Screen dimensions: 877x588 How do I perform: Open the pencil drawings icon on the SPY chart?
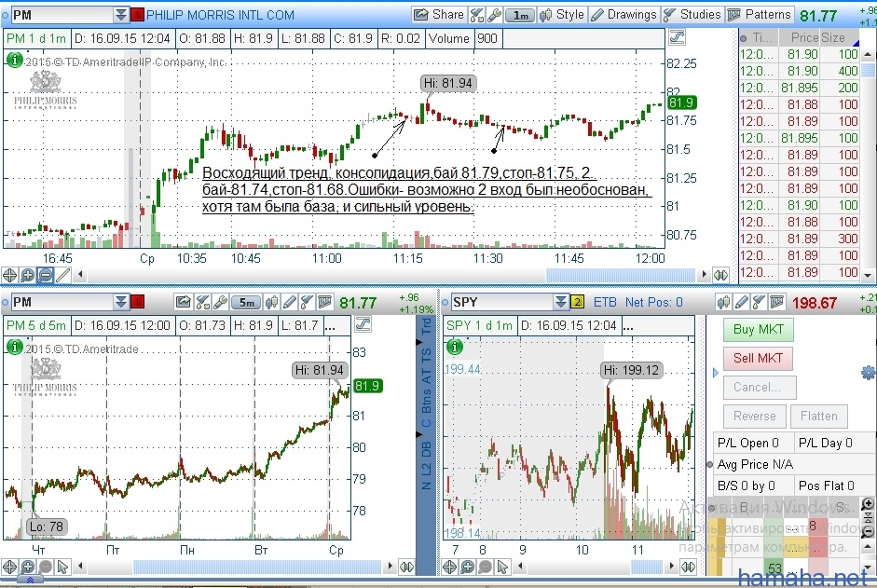point(741,303)
